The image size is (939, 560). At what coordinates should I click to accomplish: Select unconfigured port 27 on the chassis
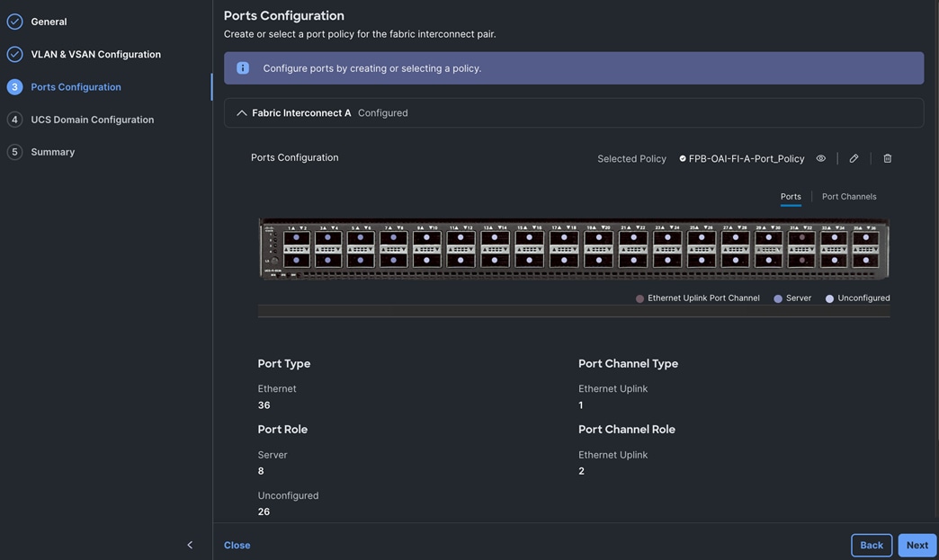(736, 237)
